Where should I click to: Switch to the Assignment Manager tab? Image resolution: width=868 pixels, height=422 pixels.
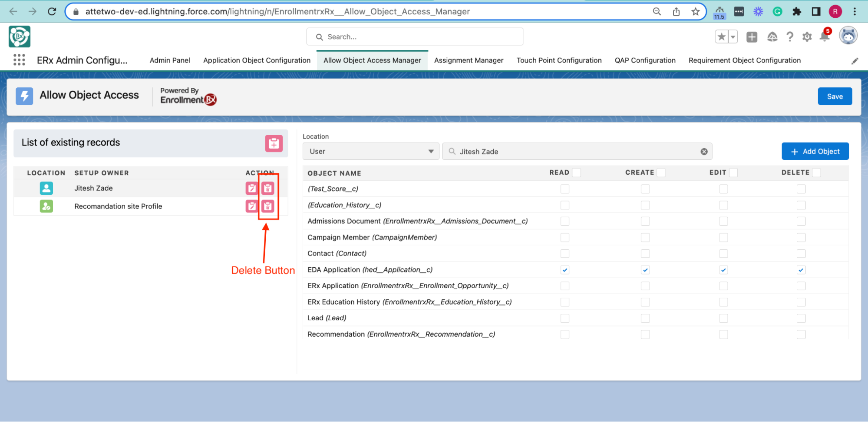469,60
